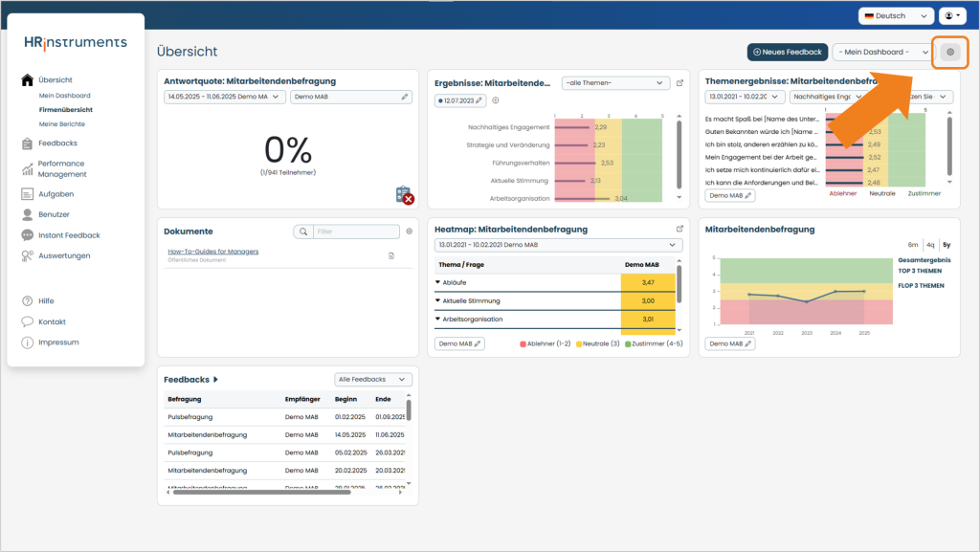Open Performance Management chart icon
The width and height of the screenshot is (980, 552).
(x=27, y=168)
